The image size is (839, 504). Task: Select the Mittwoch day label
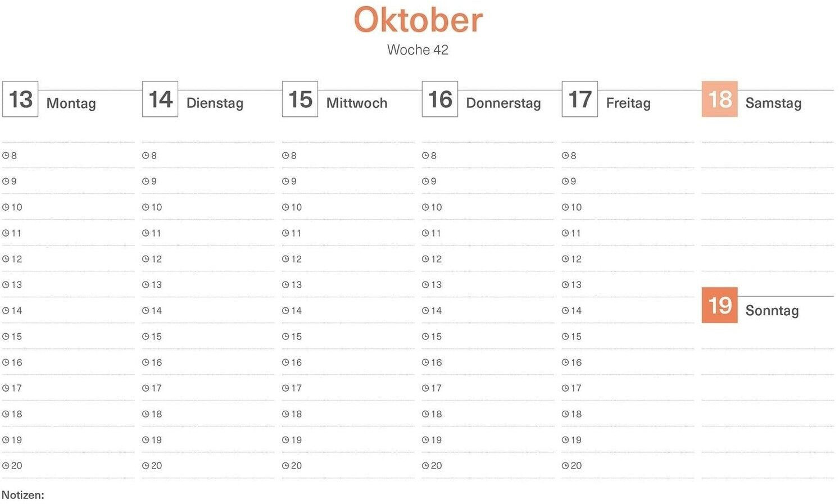click(x=357, y=103)
